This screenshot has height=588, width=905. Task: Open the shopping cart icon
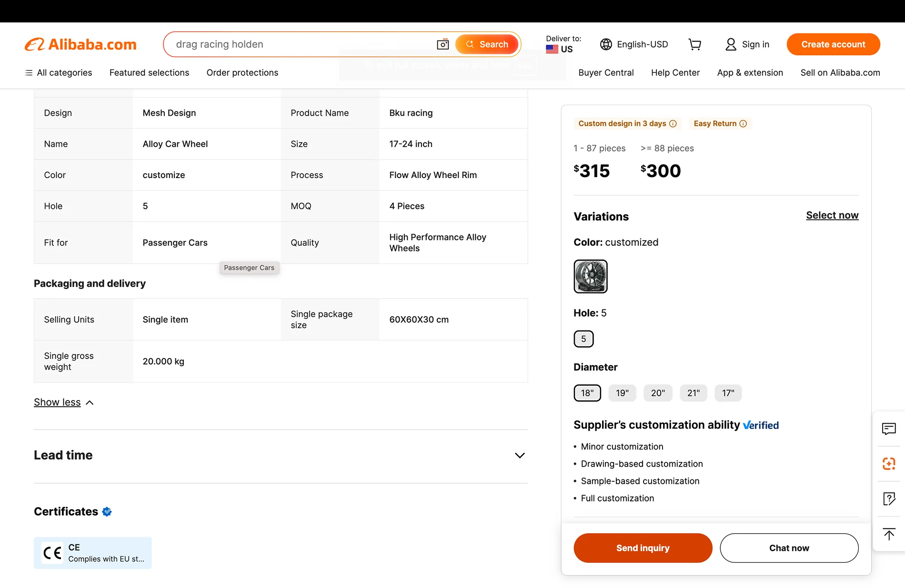[x=695, y=44]
